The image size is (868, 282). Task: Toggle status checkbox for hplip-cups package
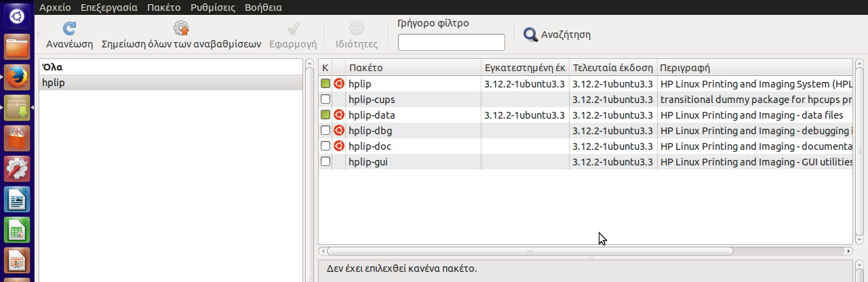click(325, 100)
